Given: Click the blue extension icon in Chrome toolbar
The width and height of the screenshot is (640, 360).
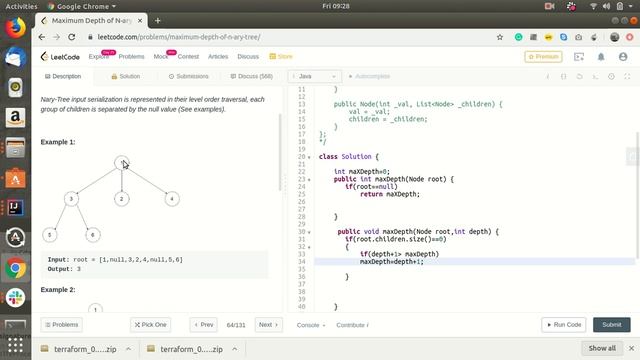Looking at the screenshot, I should (564, 37).
